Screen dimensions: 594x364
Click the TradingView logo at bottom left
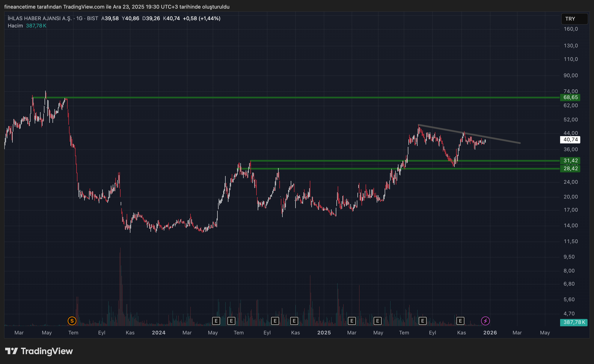click(39, 351)
